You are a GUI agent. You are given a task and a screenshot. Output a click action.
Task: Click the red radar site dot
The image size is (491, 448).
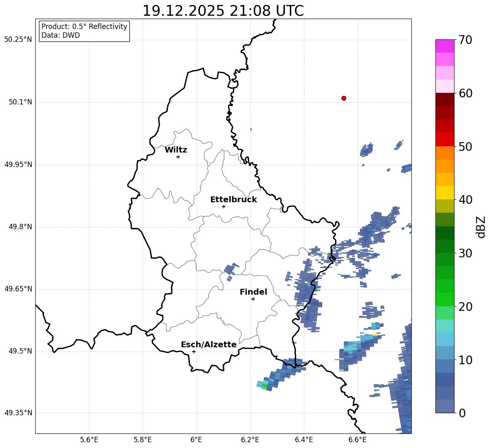[x=344, y=98]
